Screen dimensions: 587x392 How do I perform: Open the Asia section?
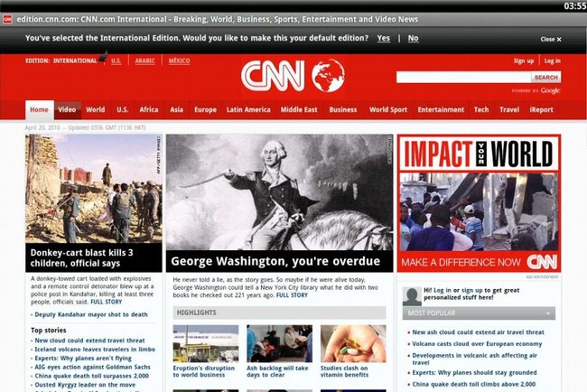[176, 109]
